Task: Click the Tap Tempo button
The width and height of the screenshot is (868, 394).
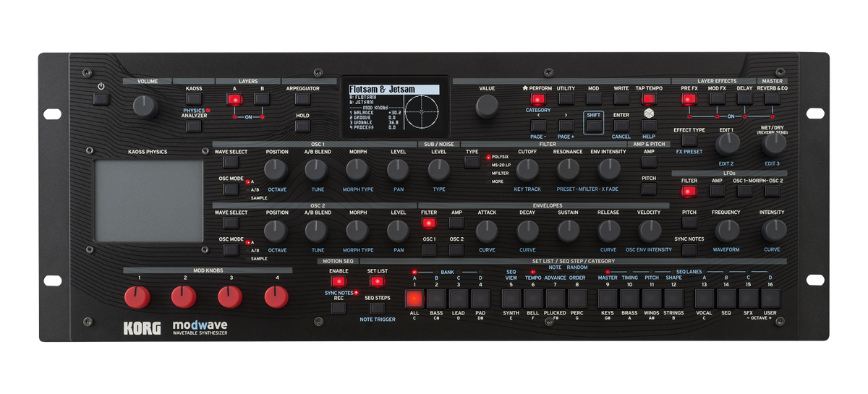Action: click(x=649, y=98)
